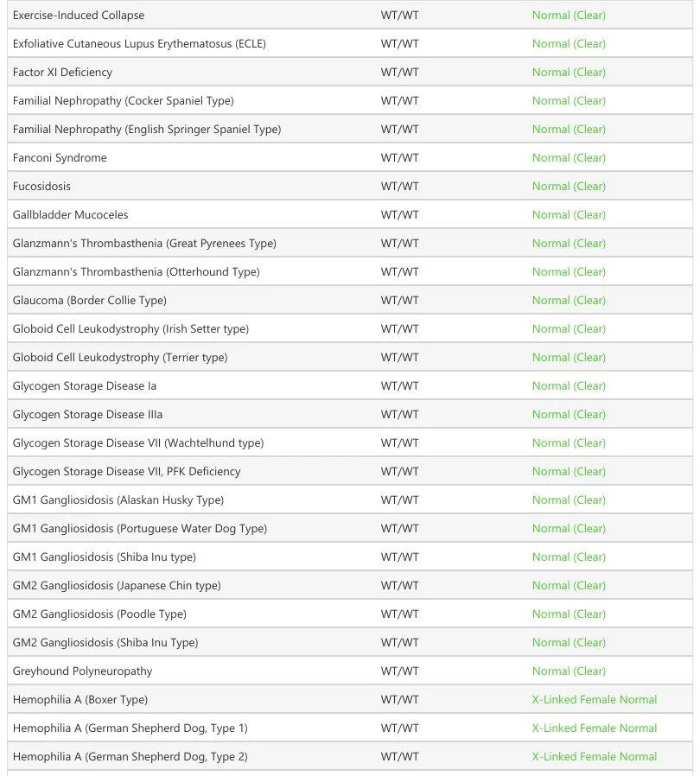This screenshot has width=700, height=776.
Task: Click GM2 Gangliosidosis (Japanese Chin type) genotype
Action: (x=399, y=586)
